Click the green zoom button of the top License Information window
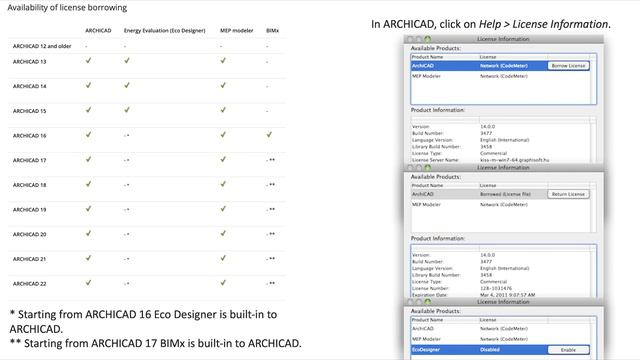This screenshot has width=640, height=360. pyautogui.click(x=427, y=39)
